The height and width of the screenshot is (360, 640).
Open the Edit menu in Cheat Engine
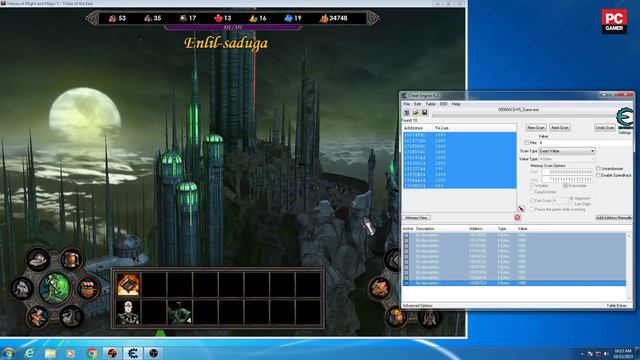click(418, 104)
